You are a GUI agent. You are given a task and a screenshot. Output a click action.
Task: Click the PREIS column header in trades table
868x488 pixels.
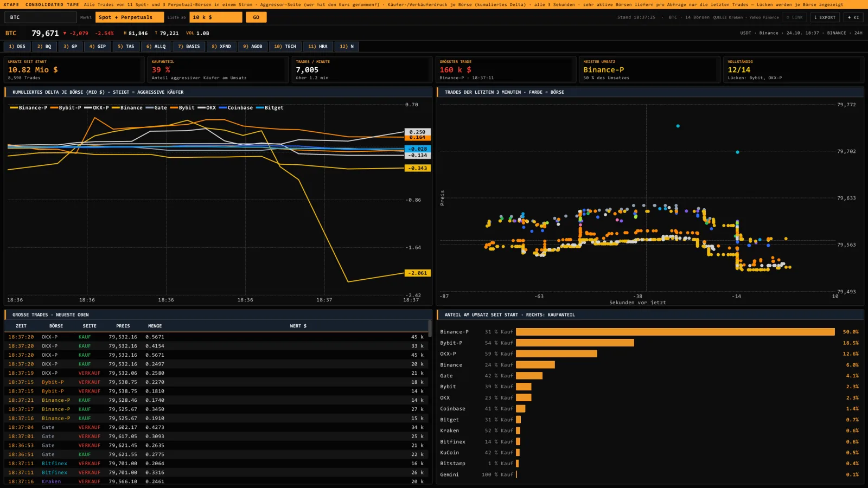(x=123, y=326)
